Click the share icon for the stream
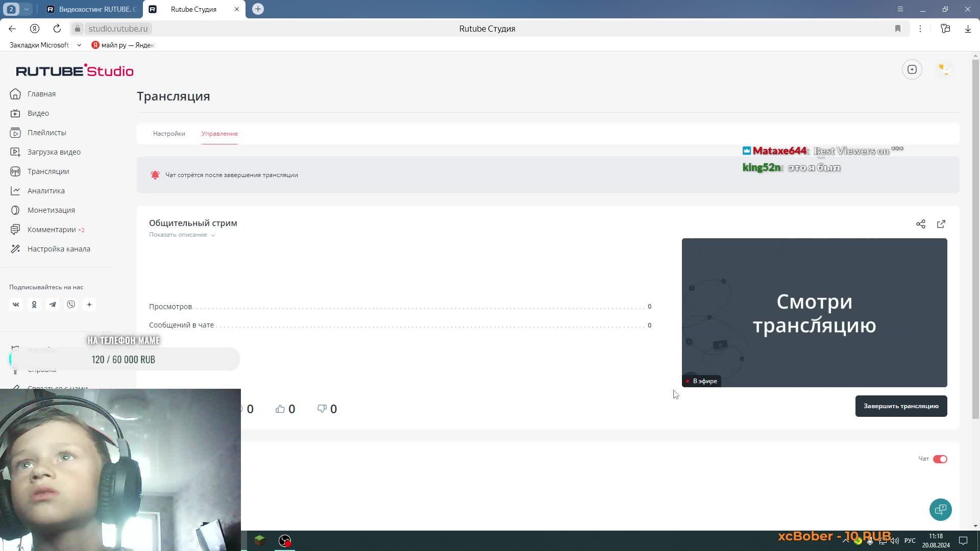The width and height of the screenshot is (980, 551). [x=920, y=224]
